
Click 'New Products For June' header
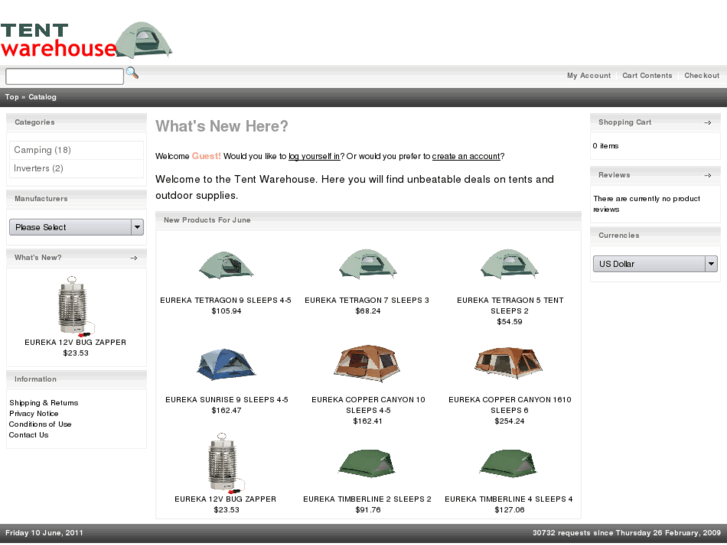(207, 220)
